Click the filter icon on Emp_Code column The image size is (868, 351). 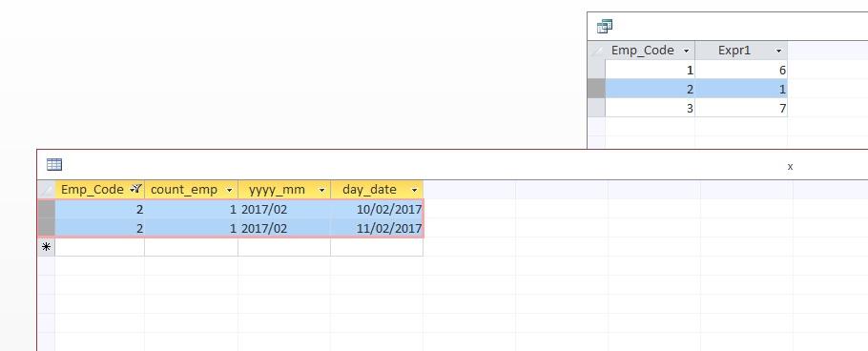(135, 190)
